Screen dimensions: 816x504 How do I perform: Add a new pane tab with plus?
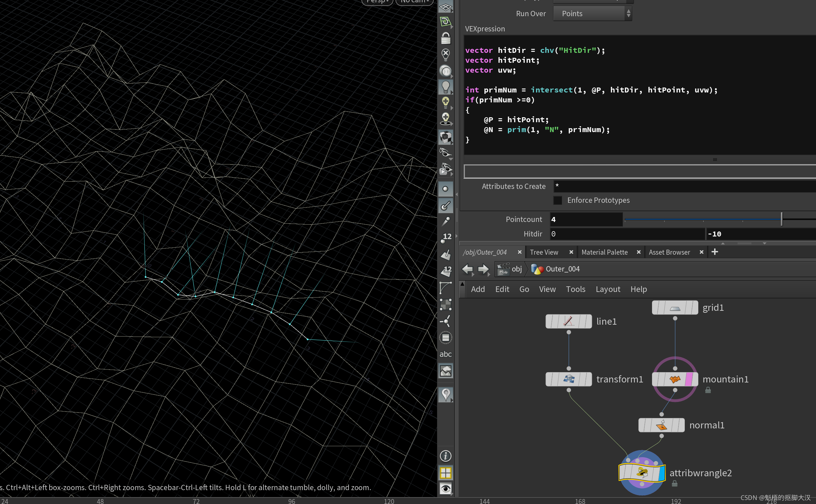pyautogui.click(x=714, y=252)
